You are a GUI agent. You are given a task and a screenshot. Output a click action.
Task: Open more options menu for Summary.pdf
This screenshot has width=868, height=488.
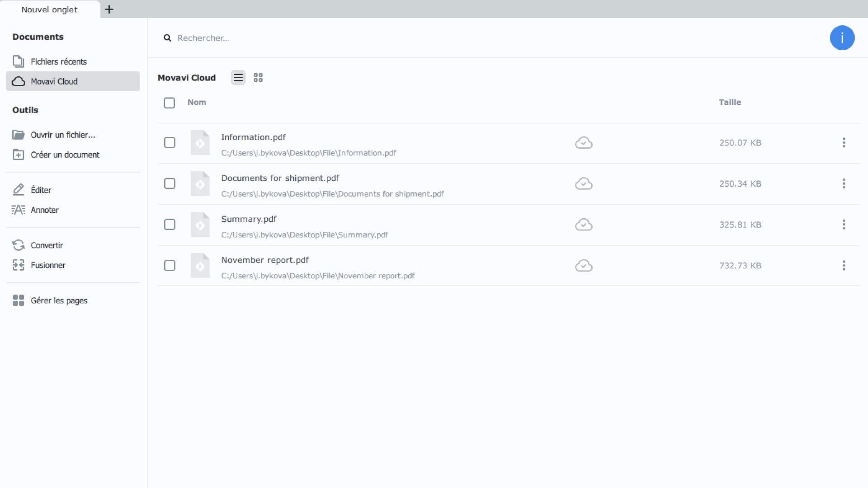(x=844, y=225)
